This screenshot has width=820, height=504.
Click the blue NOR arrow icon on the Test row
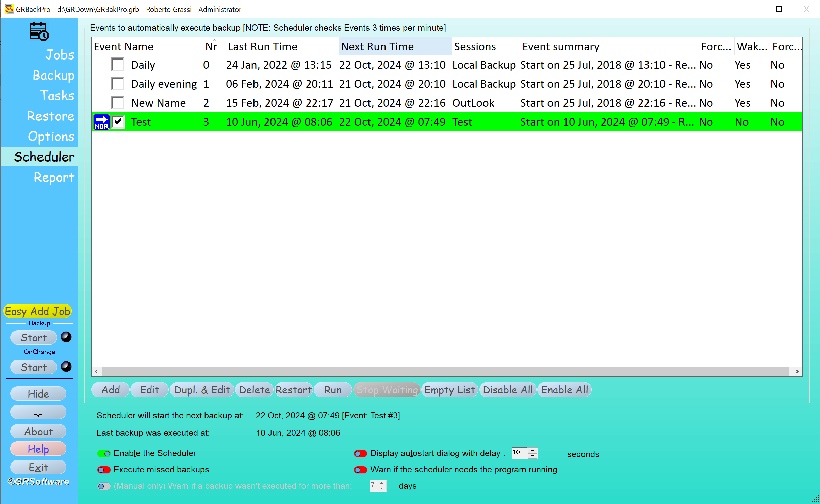[x=101, y=122]
